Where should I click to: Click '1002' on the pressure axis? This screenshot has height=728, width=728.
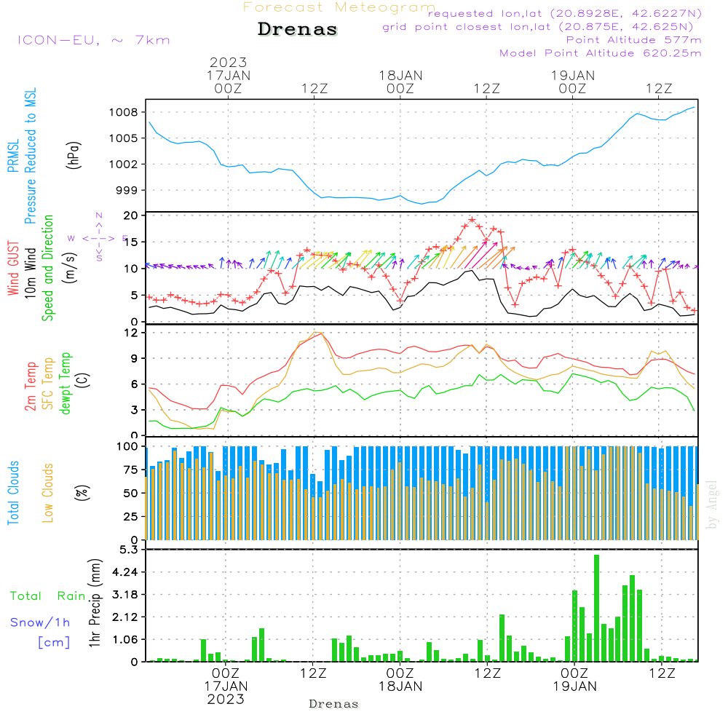124,165
